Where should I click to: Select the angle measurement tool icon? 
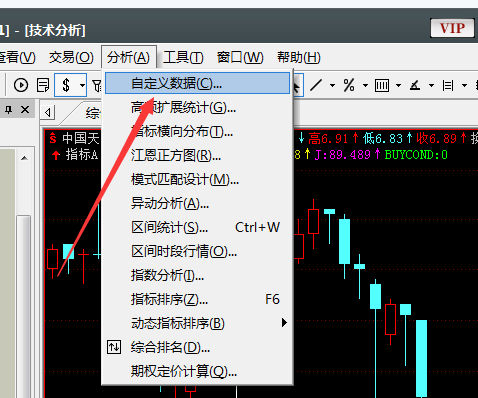click(x=415, y=86)
